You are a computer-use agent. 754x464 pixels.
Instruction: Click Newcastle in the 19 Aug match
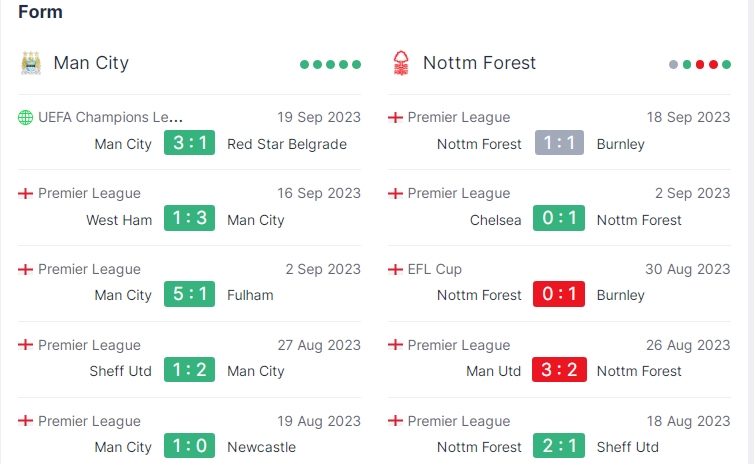(x=262, y=447)
